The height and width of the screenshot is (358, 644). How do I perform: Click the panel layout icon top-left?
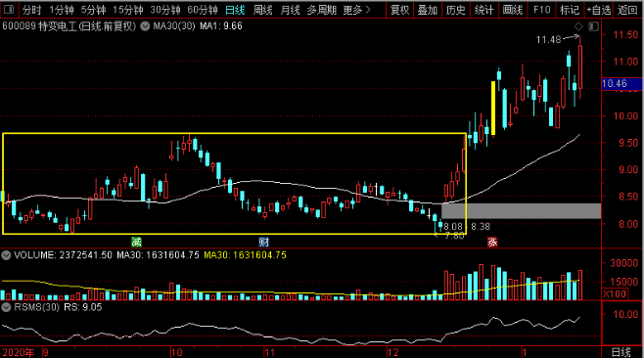tap(8, 9)
